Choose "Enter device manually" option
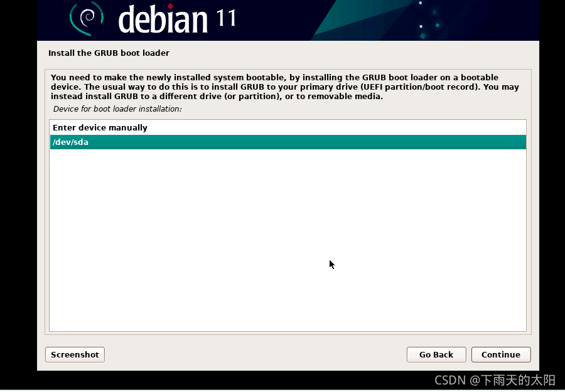The width and height of the screenshot is (565, 392). [288, 128]
